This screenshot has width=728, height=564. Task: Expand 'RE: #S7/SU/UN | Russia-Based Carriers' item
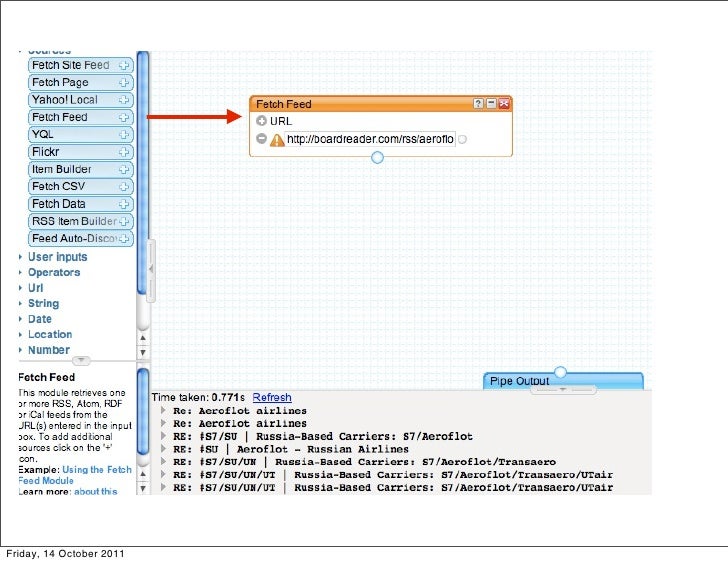pyautogui.click(x=163, y=461)
